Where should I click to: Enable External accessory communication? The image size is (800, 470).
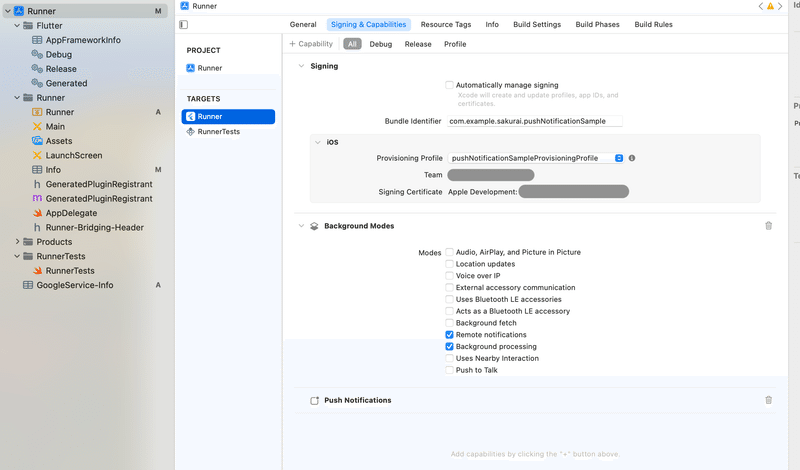(x=449, y=287)
